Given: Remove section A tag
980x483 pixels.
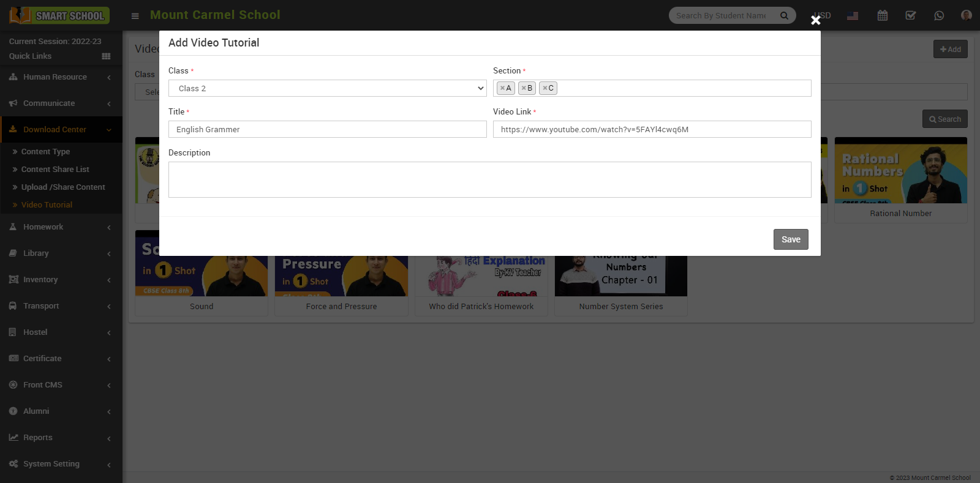Looking at the screenshot, I should click(502, 88).
